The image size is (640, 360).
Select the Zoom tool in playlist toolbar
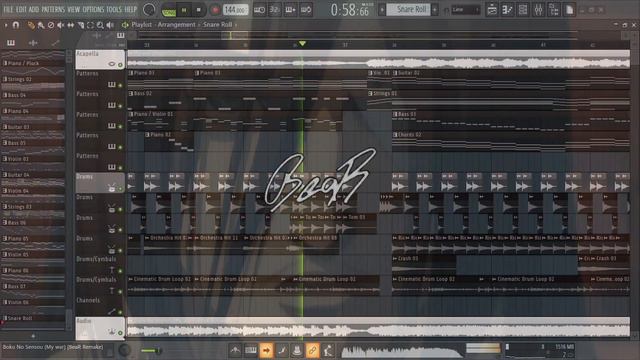[x=100, y=25]
